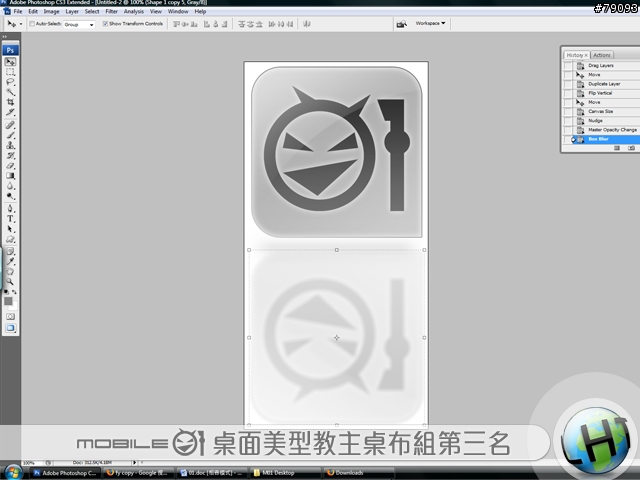The image size is (640, 480).
Task: Select the Lasso tool
Action: (x=10, y=82)
